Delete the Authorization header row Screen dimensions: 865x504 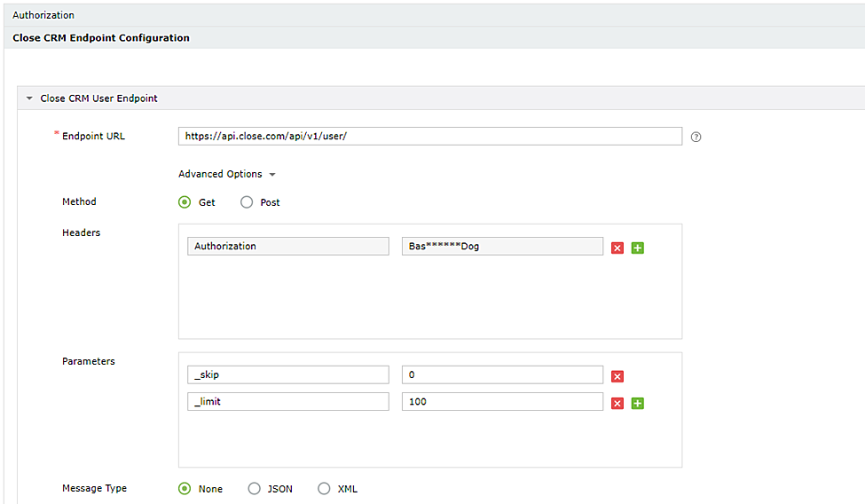617,248
